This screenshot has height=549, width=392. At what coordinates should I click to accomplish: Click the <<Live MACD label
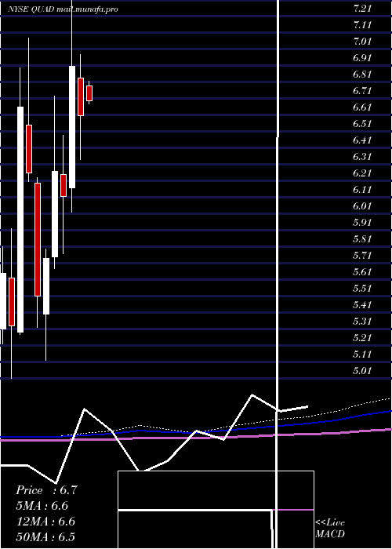330,529
